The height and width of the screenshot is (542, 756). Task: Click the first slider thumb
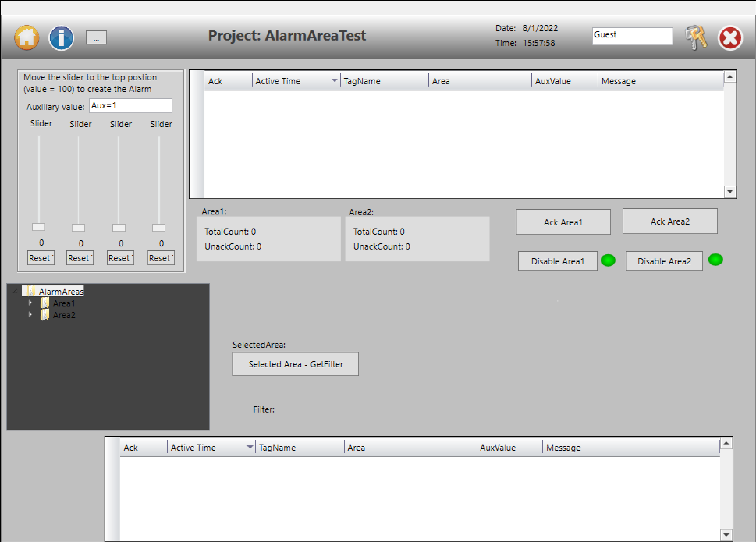coord(39,227)
